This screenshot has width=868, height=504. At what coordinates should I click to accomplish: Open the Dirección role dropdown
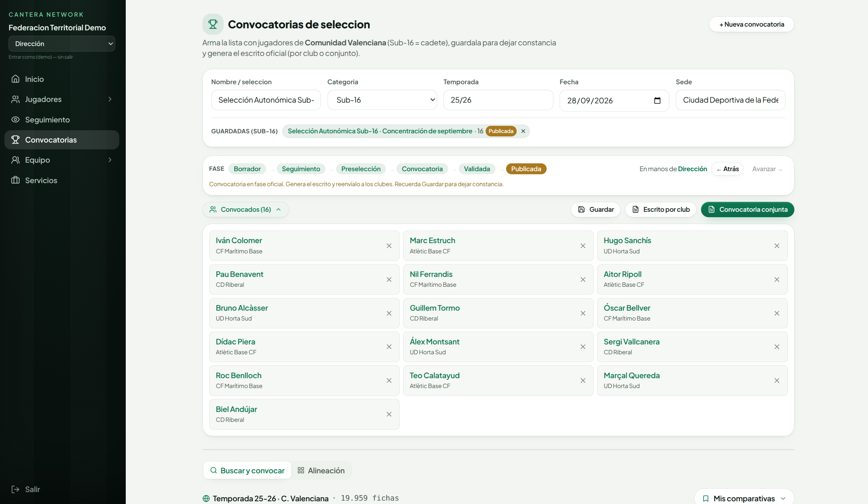62,44
